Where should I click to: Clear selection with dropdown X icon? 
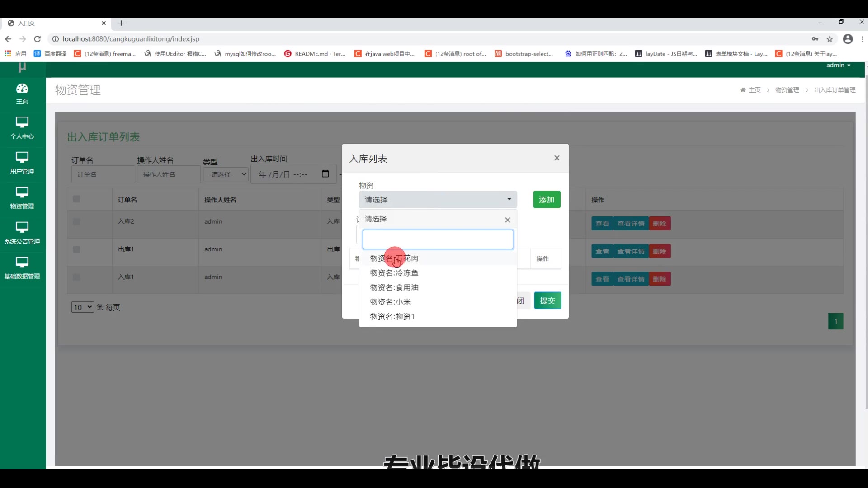coord(507,220)
